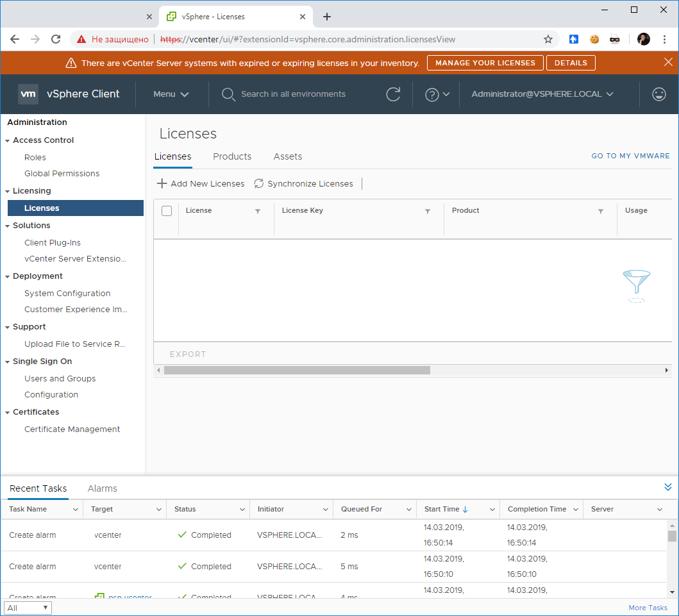Open the help question mark icon
This screenshot has height=616, width=679.
point(432,94)
